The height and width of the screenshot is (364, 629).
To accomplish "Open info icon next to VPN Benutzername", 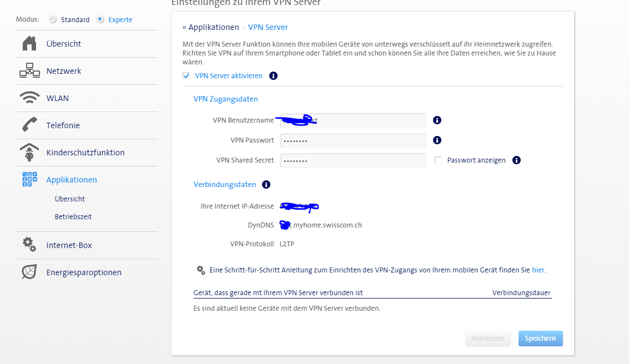I will tap(437, 120).
